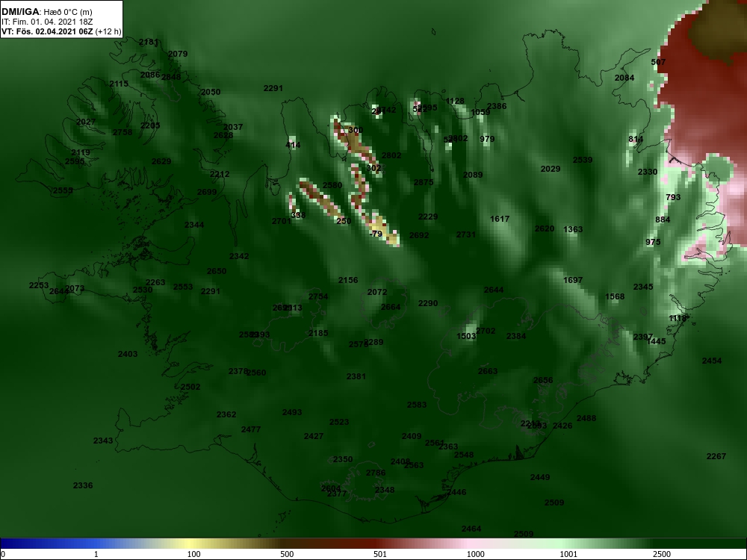Click the map value 2084

(x=624, y=78)
